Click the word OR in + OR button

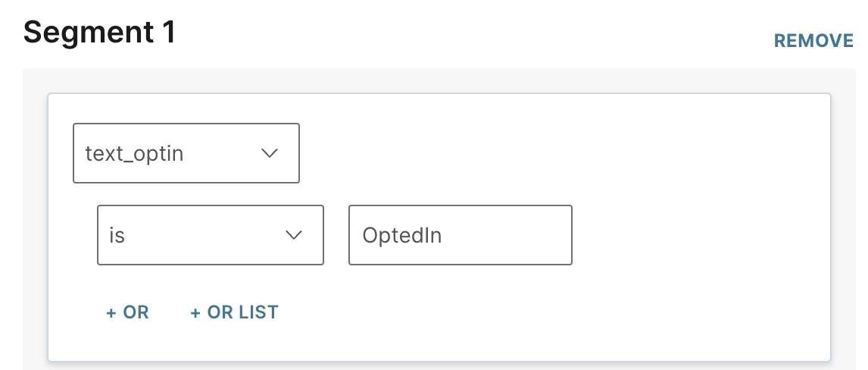pos(136,312)
